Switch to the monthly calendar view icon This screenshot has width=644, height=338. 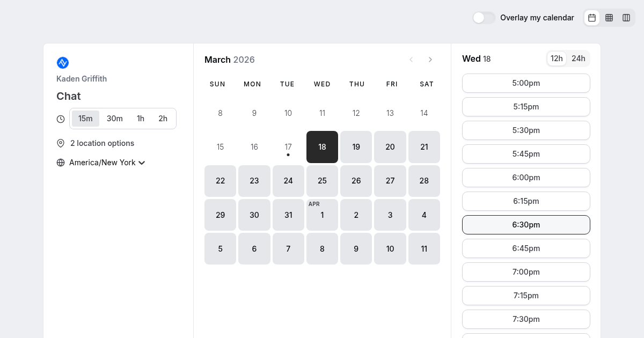click(592, 18)
